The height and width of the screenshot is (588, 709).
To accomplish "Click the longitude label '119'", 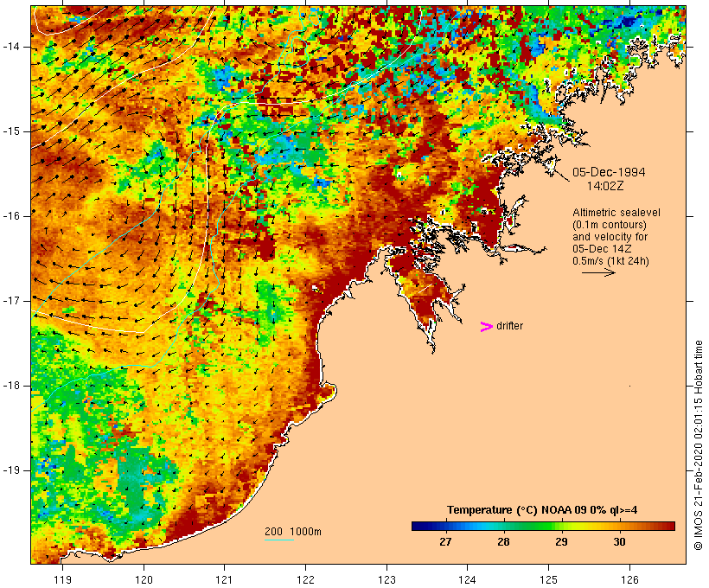I will point(62,579).
